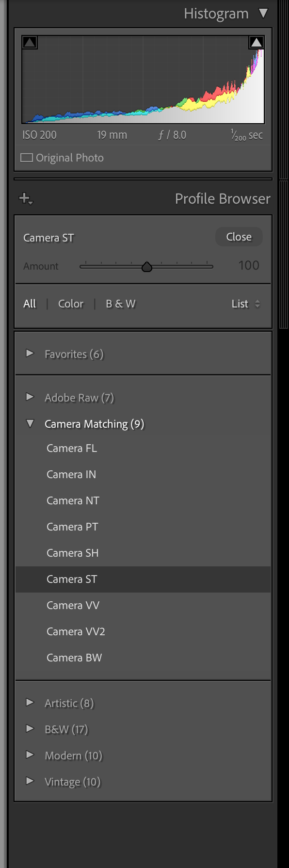Open the create new preset plus icon
Viewport: 289px width, 868px height.
click(x=25, y=198)
